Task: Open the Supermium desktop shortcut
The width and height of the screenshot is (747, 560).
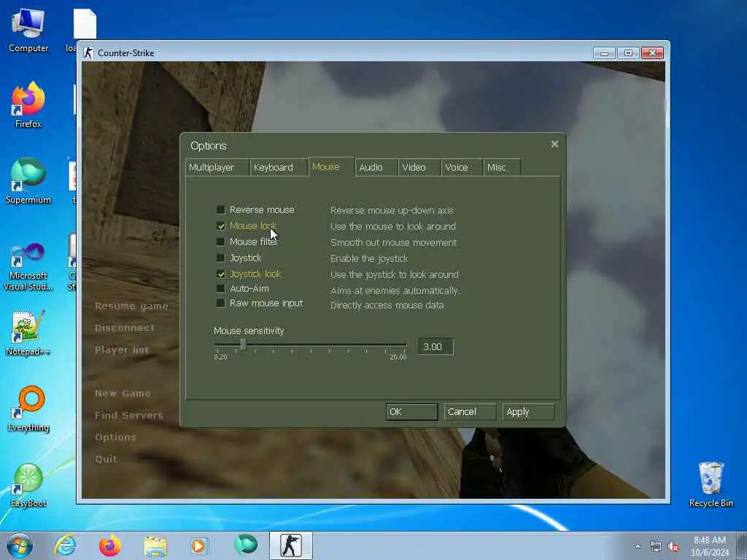Action: click(28, 182)
